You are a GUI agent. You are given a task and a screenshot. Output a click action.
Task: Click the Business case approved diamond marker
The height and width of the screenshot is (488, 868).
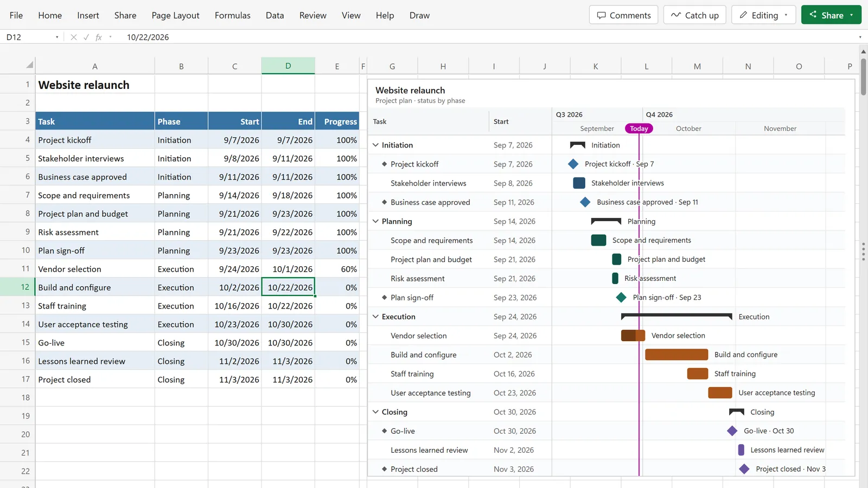point(585,202)
